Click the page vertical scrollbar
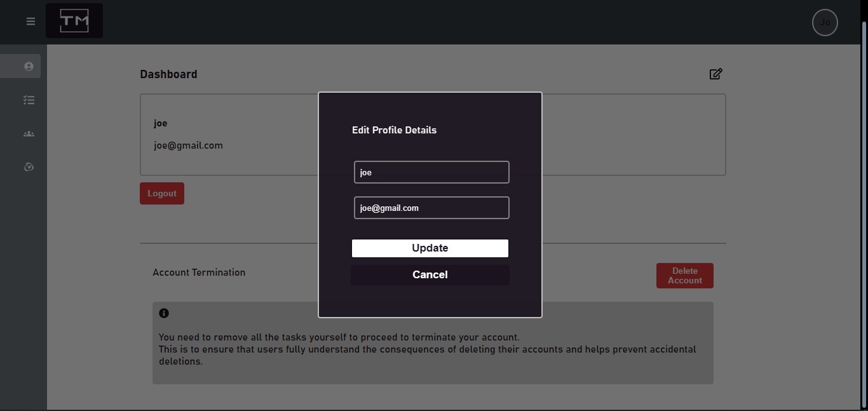The image size is (868, 411). [864, 191]
